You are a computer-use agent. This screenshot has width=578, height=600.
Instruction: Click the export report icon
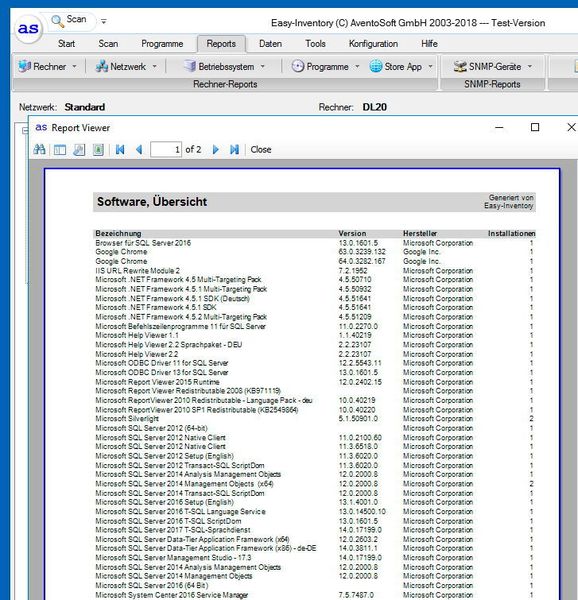click(x=98, y=150)
